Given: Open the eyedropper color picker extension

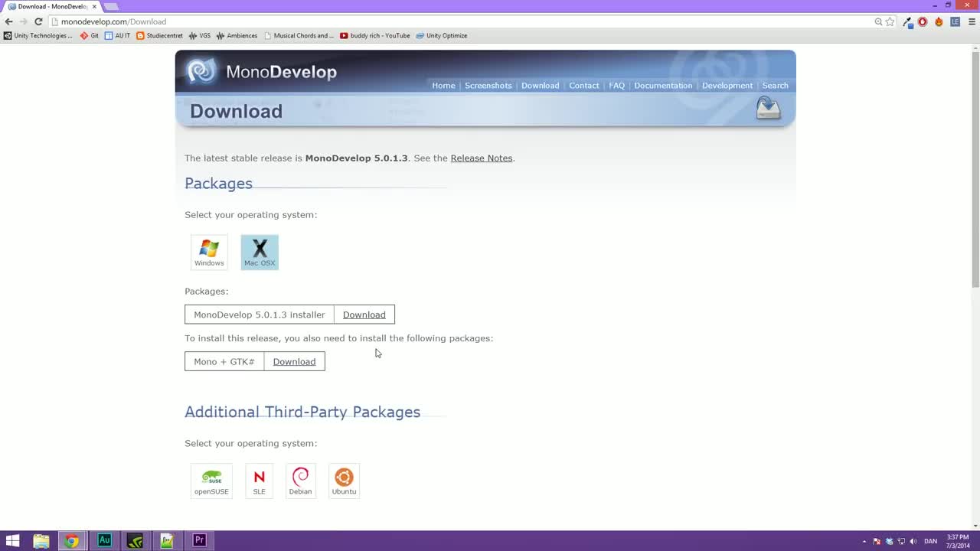Looking at the screenshot, I should point(908,21).
